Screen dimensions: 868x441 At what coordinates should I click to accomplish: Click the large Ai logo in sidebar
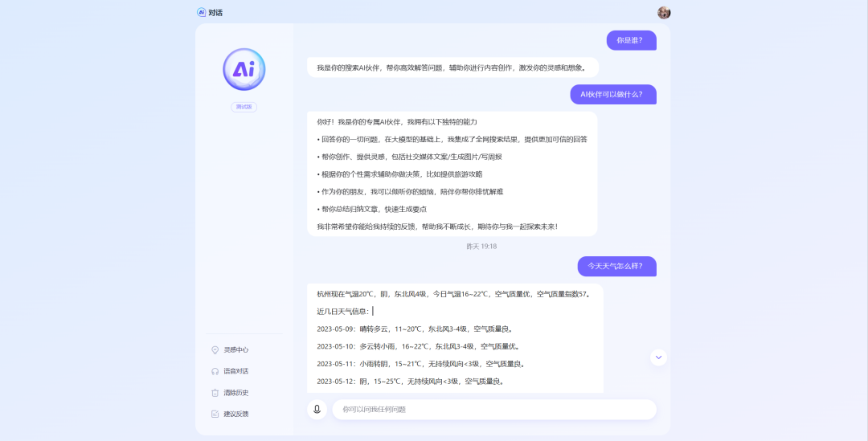point(244,70)
